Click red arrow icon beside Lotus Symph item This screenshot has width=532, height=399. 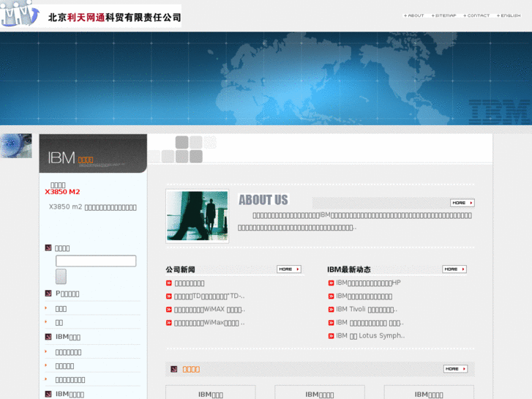(331, 336)
